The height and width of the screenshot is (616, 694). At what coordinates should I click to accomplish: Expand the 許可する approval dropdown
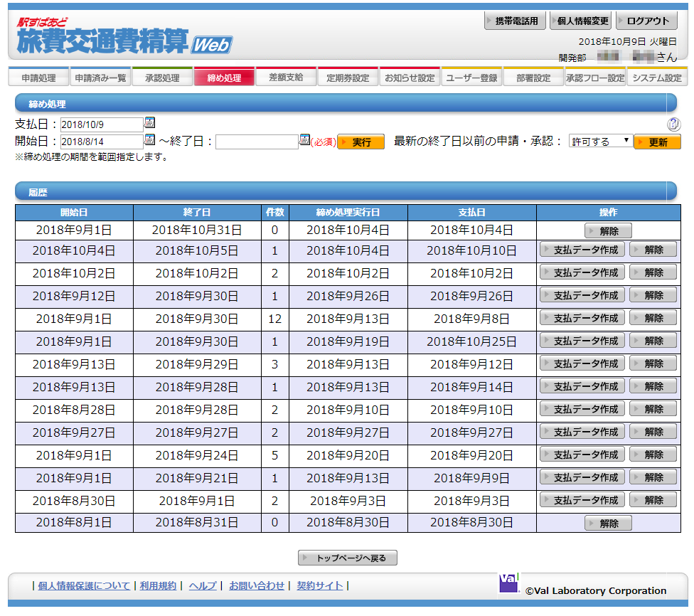tap(600, 142)
